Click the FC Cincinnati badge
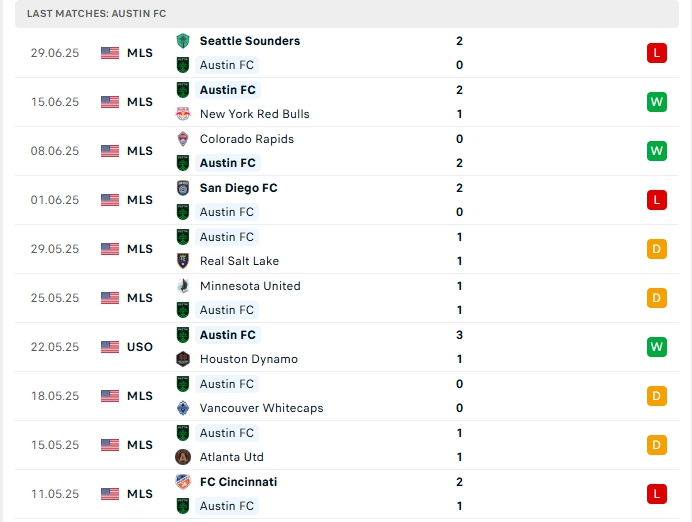Viewport: 692px width, 522px height. pos(183,482)
